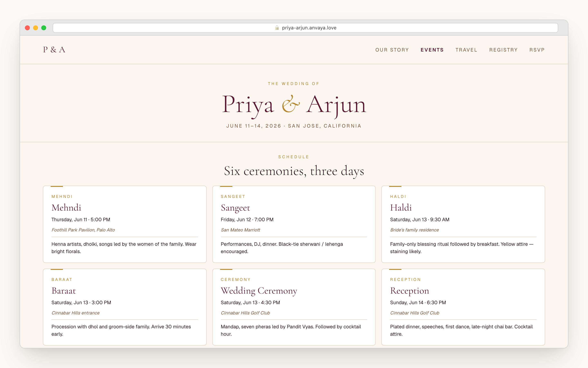Image resolution: width=588 pixels, height=368 pixels.
Task: Click San Mateo Marriott venue text
Action: tap(240, 230)
